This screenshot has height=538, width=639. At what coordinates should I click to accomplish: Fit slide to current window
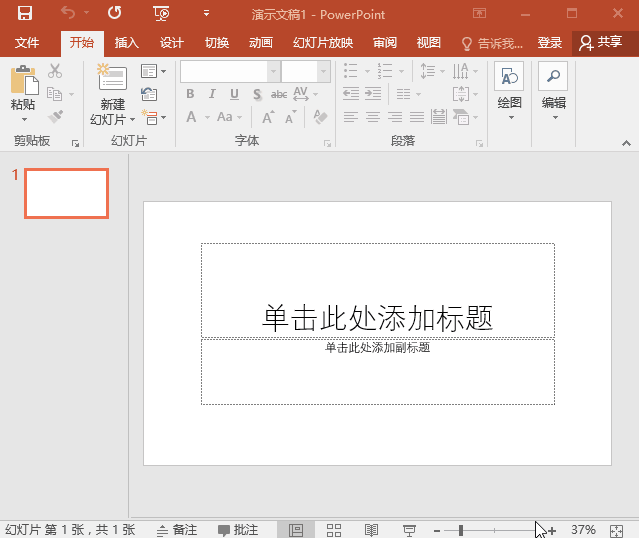616,530
